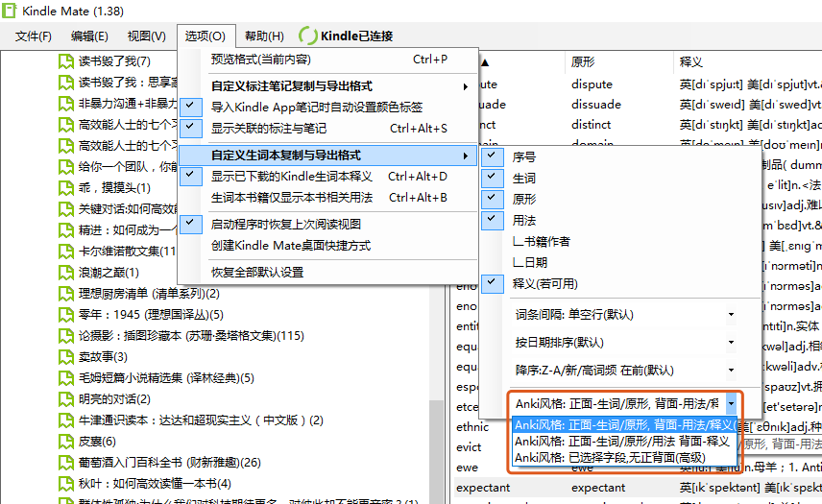Choose Anki风格: 已选择字段,无正背面(高级) option

[x=610, y=458]
